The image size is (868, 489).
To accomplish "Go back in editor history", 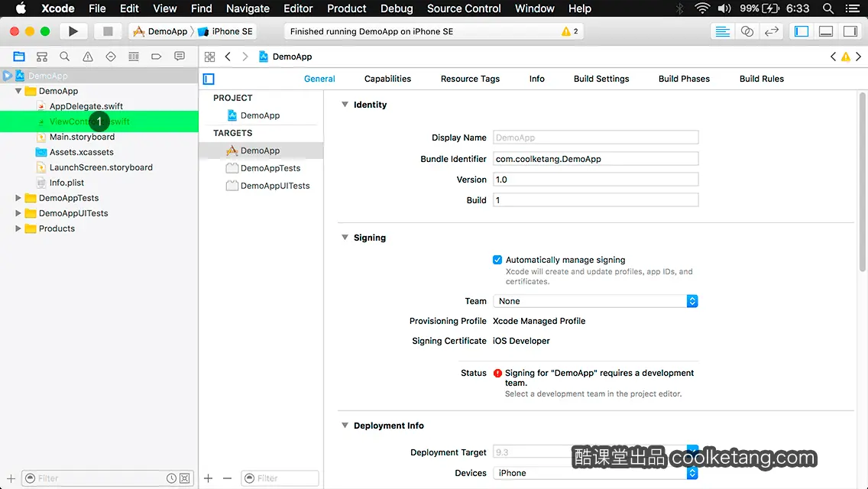I will coord(228,57).
